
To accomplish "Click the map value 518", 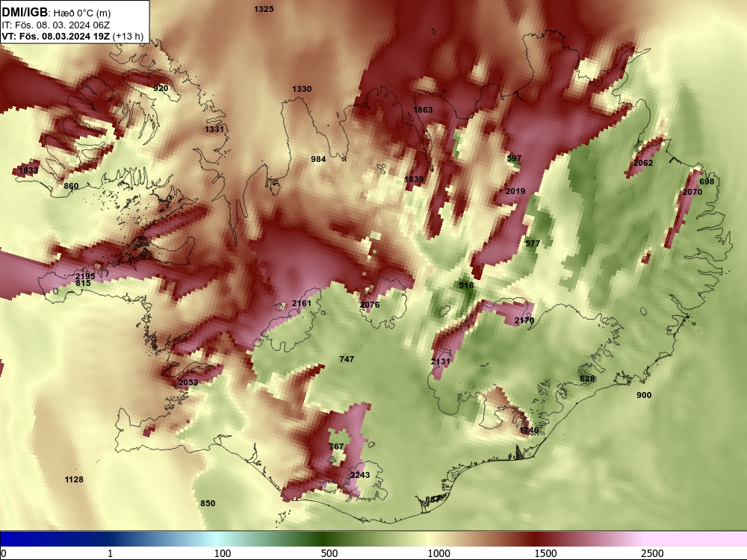I will click(x=466, y=285).
